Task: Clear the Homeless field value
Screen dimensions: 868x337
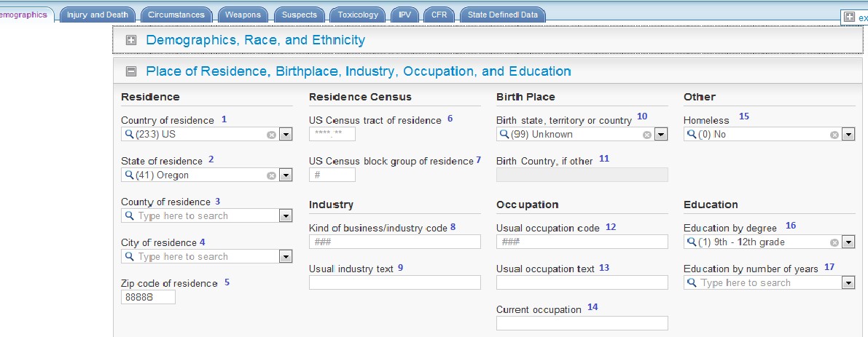Action: [x=834, y=135]
